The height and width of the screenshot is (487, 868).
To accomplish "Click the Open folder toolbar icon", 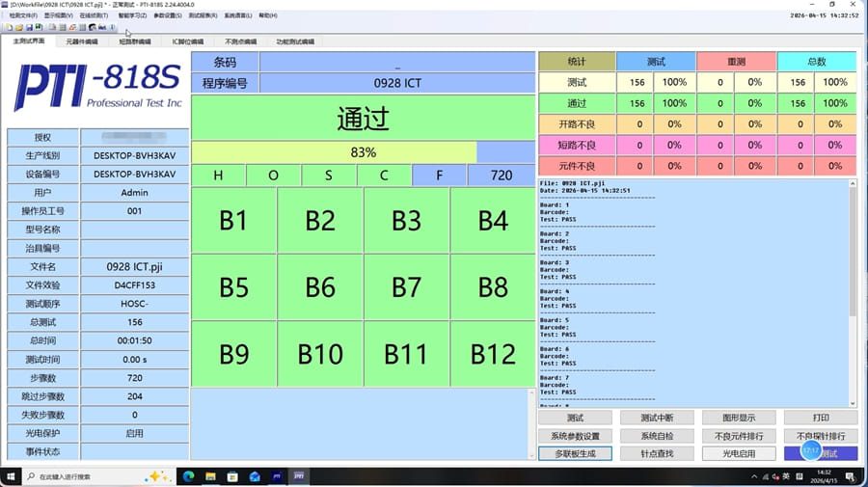I will point(19,27).
